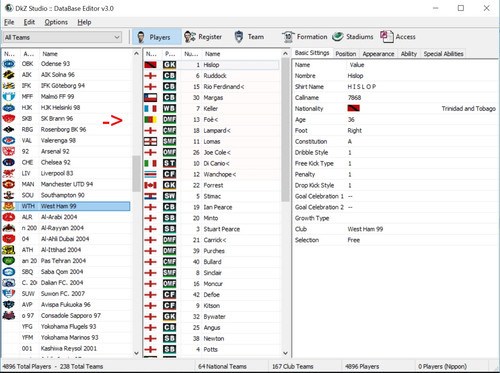
Task: Click the Manchester UTD 94 team logo
Action: (x=9, y=184)
